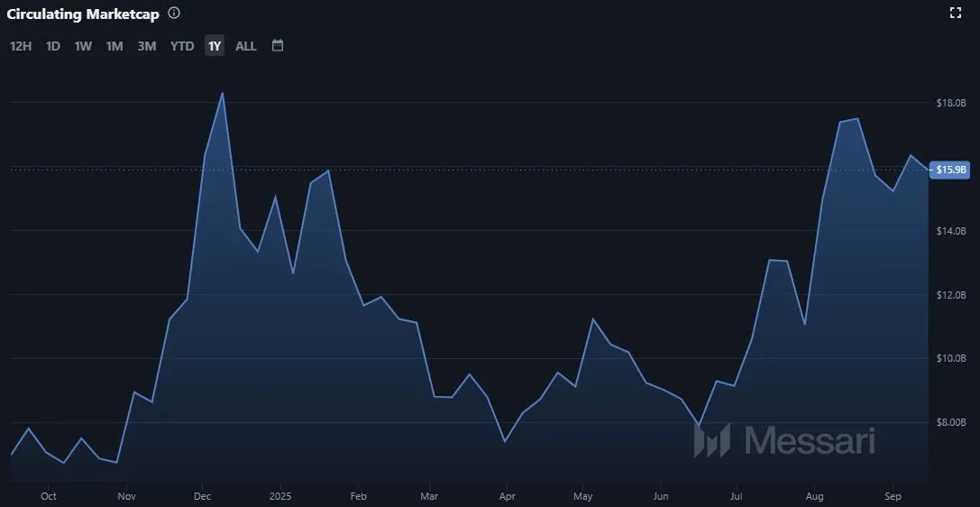Click the Jun label on x-axis
The height and width of the screenshot is (507, 980).
[661, 496]
